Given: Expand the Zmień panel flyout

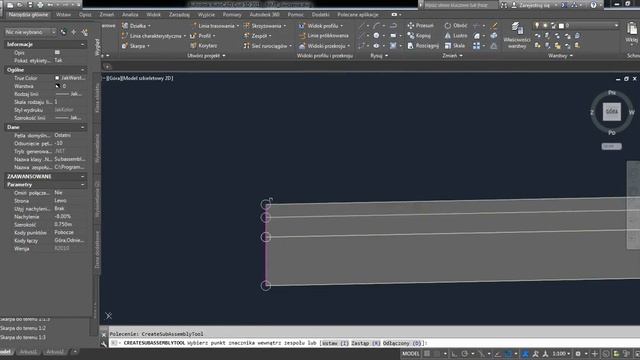Looking at the screenshot, I should coord(453,56).
